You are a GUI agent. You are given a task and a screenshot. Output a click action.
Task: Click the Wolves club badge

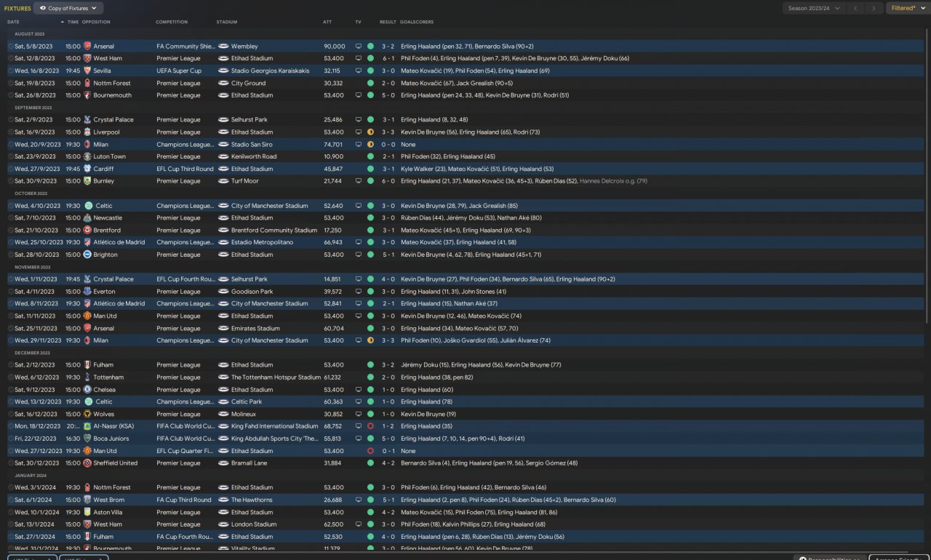[x=87, y=415]
